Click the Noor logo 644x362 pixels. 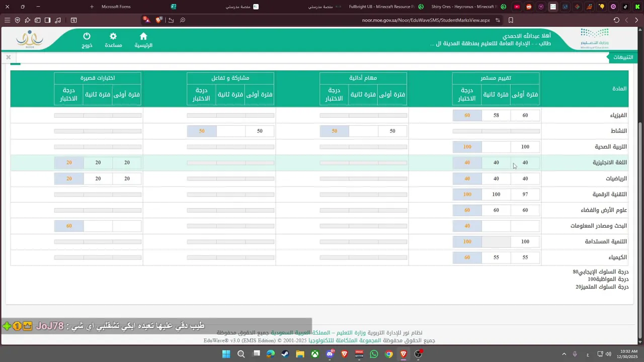point(30,39)
